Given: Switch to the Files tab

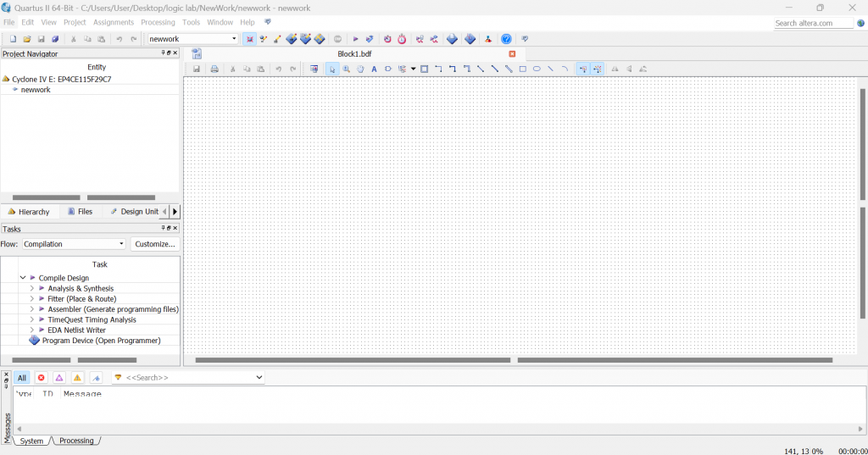Looking at the screenshot, I should 81,212.
